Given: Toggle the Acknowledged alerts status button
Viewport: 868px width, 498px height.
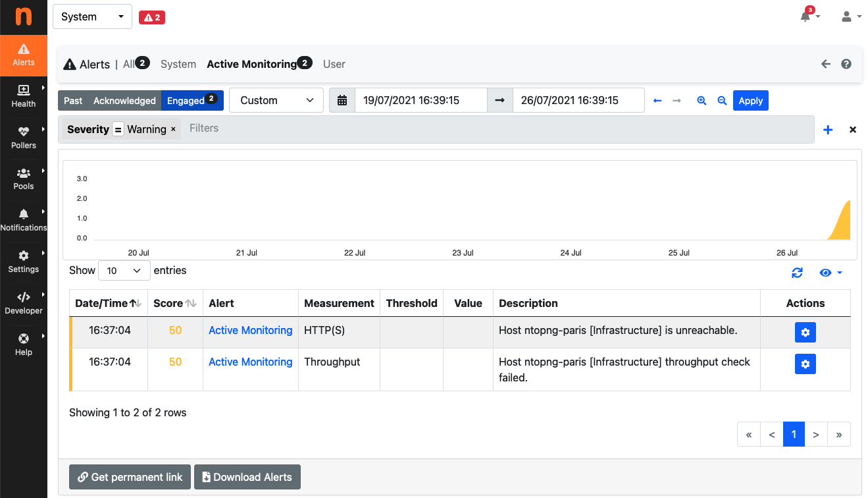Looking at the screenshot, I should coord(124,101).
